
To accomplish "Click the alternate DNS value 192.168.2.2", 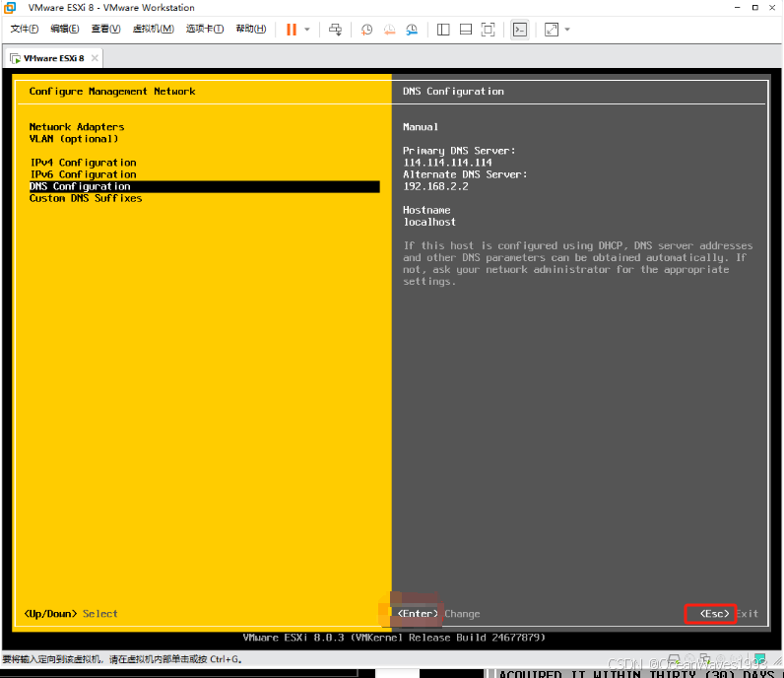I will [435, 186].
